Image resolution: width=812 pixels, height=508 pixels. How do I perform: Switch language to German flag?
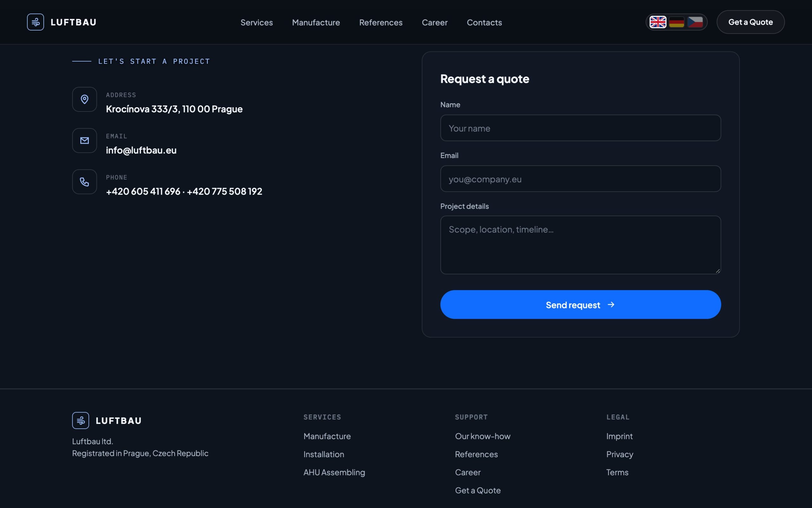(x=677, y=22)
